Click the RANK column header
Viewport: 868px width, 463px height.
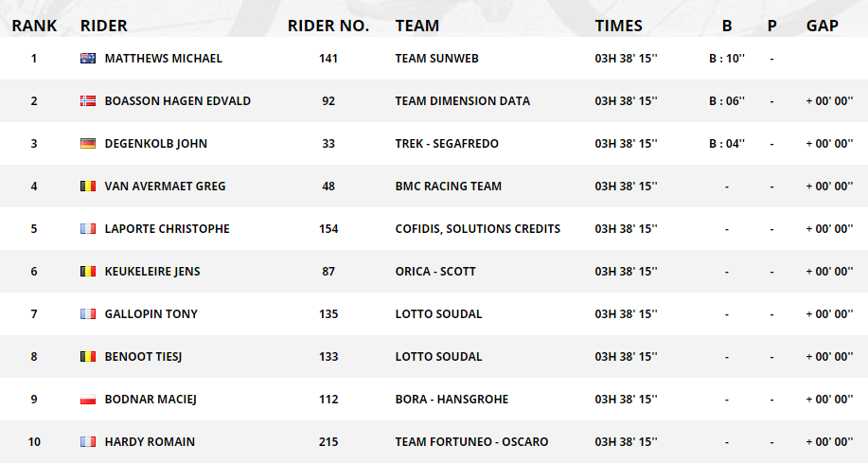pyautogui.click(x=34, y=26)
